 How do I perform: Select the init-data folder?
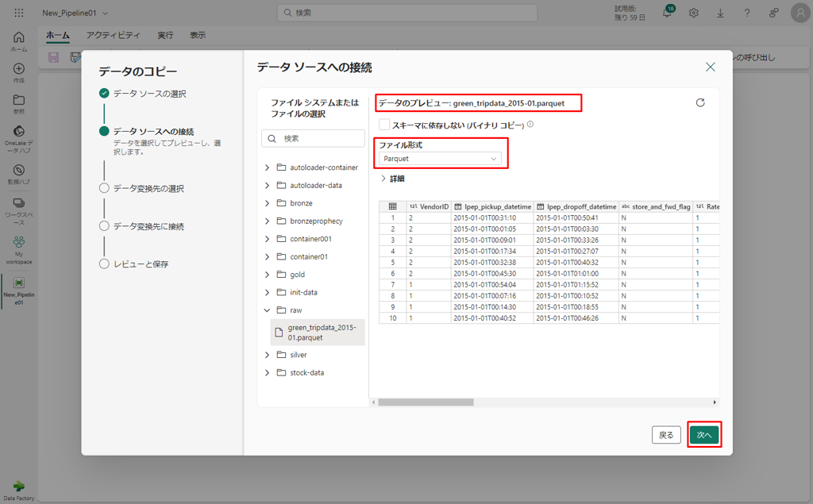click(x=303, y=292)
